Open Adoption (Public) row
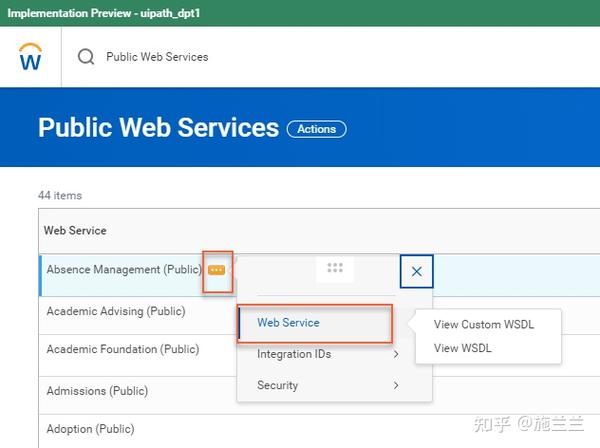This screenshot has width=600, height=448. click(x=90, y=429)
